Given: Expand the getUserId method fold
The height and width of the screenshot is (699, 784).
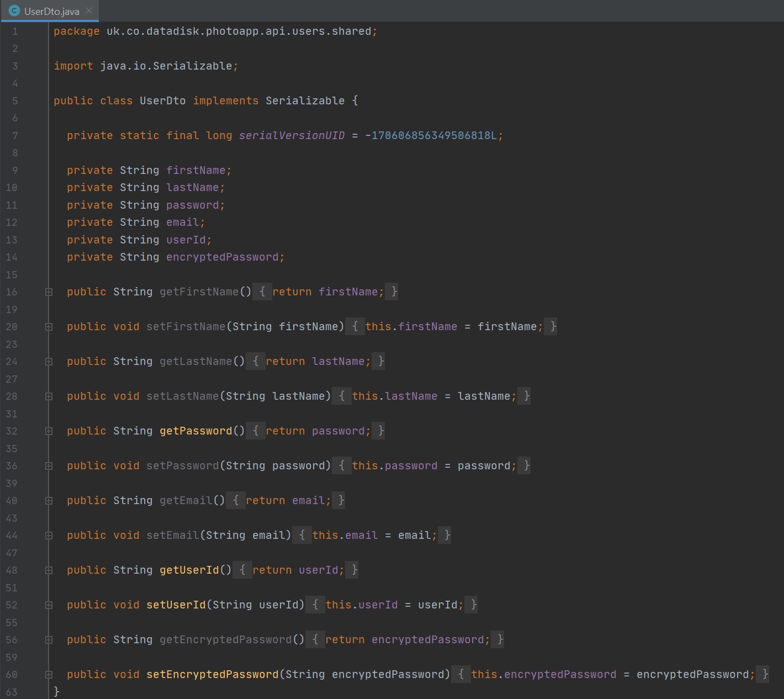Looking at the screenshot, I should pos(49,570).
